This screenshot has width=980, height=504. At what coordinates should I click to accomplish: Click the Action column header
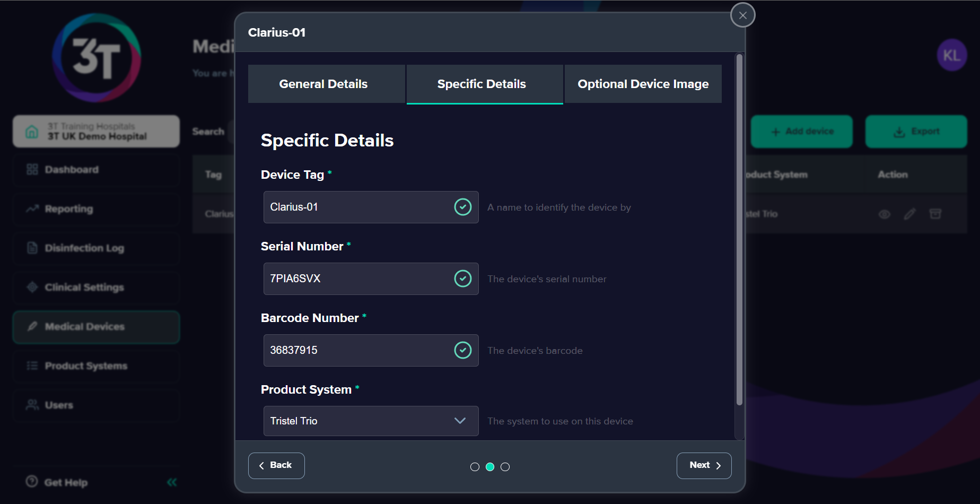coord(892,175)
